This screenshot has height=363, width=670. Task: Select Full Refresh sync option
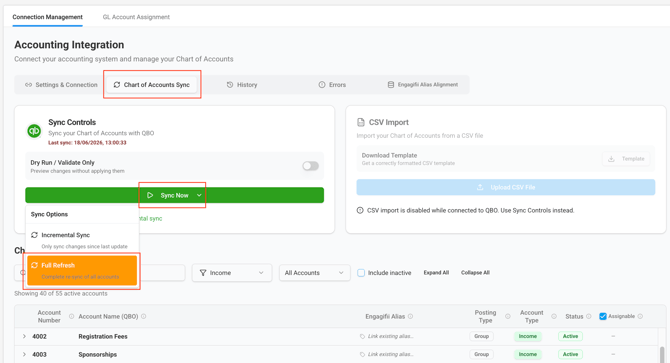82,270
